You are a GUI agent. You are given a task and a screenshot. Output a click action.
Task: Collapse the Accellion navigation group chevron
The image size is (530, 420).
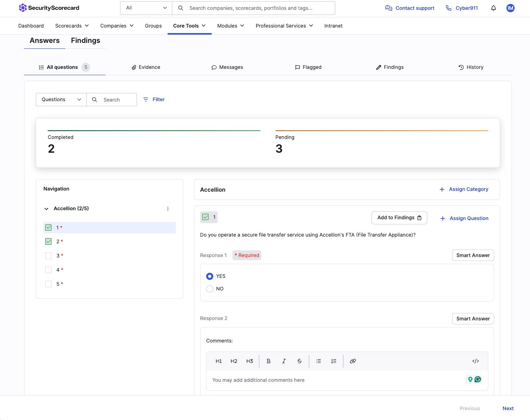click(46, 209)
